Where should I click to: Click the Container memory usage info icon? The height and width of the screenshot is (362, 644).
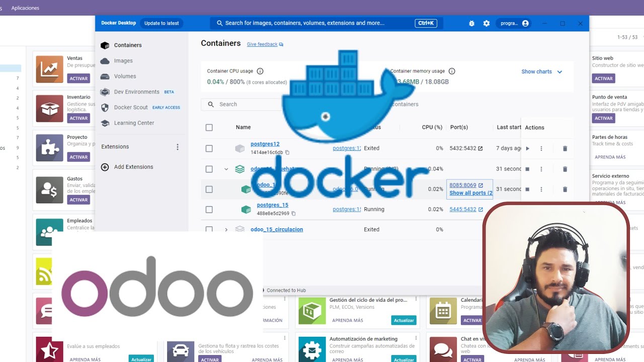pyautogui.click(x=452, y=71)
